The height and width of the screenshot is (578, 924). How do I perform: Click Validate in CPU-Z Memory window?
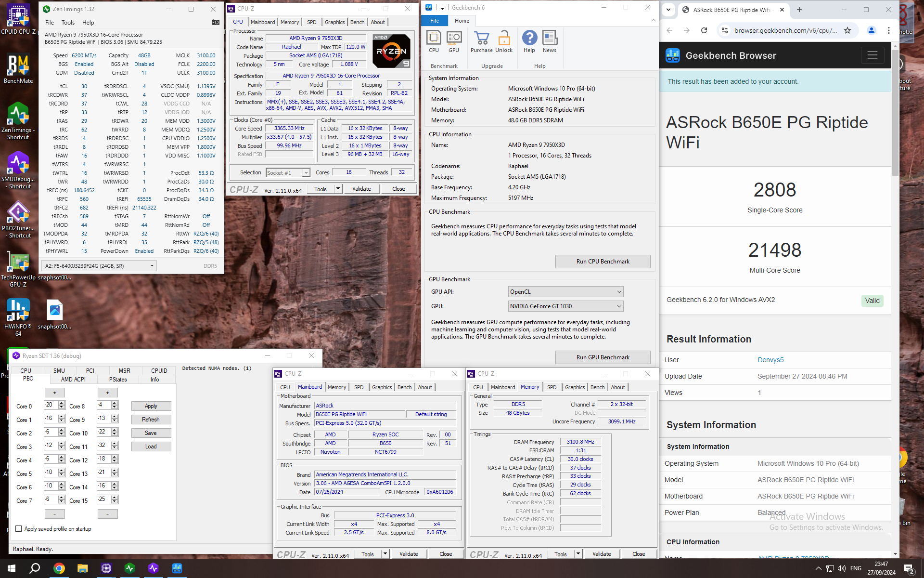(x=601, y=554)
